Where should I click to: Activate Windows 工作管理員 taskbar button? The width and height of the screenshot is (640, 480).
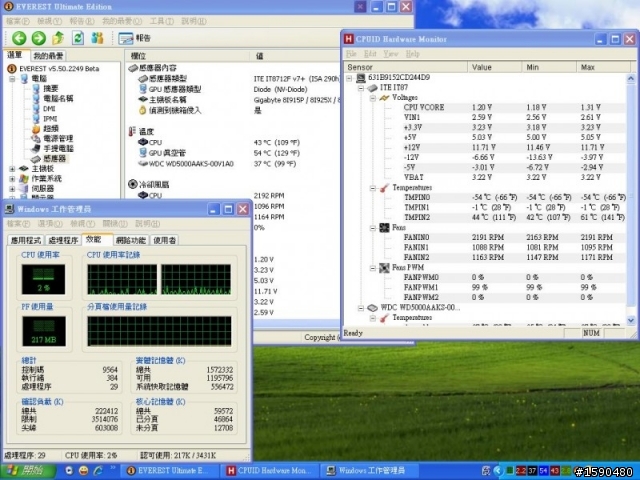click(369, 471)
